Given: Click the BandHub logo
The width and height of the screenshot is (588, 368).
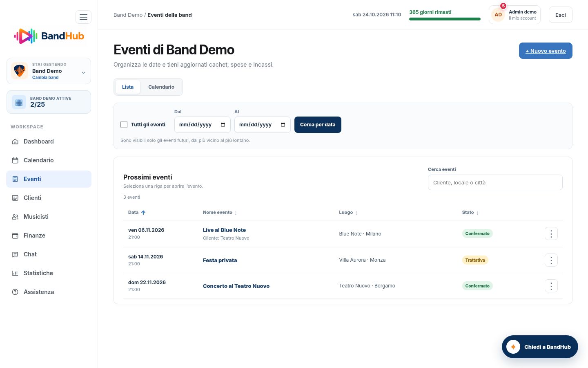Looking at the screenshot, I should coord(49,36).
